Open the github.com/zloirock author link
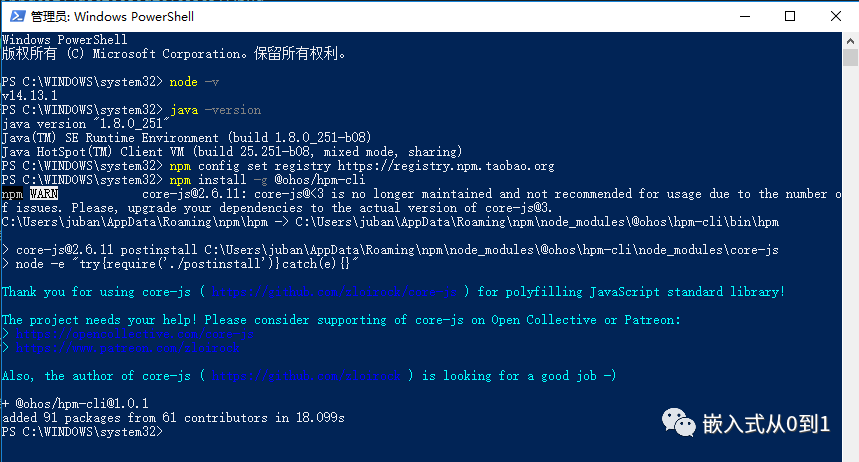The image size is (859, 462). 306,376
